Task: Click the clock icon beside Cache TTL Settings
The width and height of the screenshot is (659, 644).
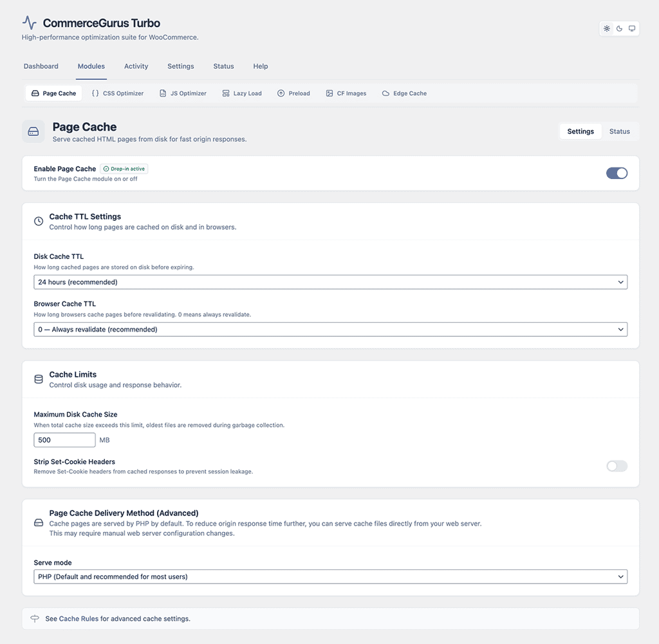Action: pyautogui.click(x=39, y=222)
